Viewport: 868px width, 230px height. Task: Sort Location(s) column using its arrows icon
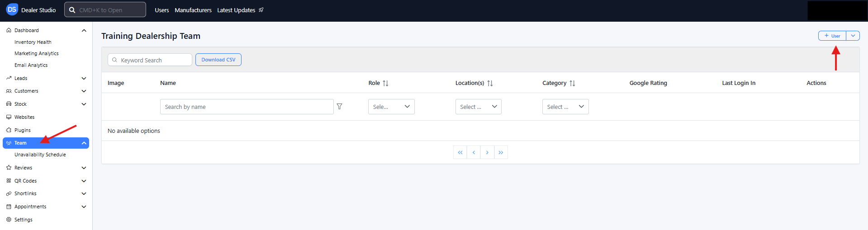[490, 83]
